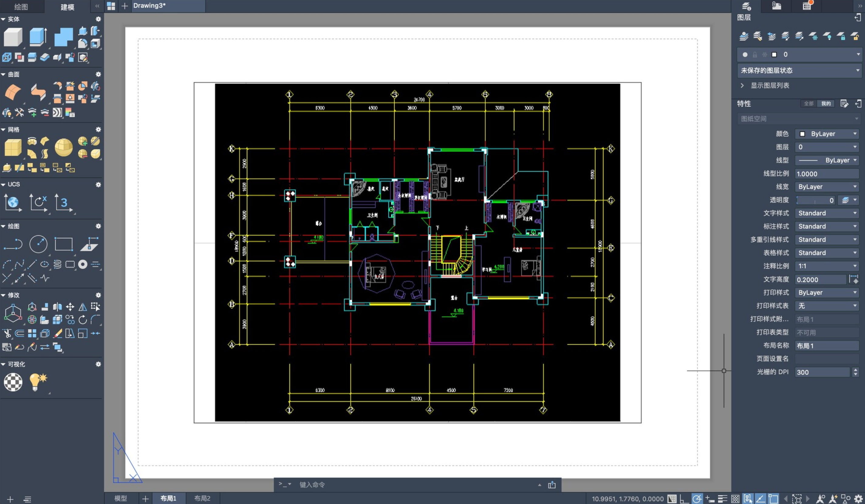Select the Mirror modify tool
Image resolution: width=865 pixels, height=504 pixels.
pyautogui.click(x=83, y=307)
